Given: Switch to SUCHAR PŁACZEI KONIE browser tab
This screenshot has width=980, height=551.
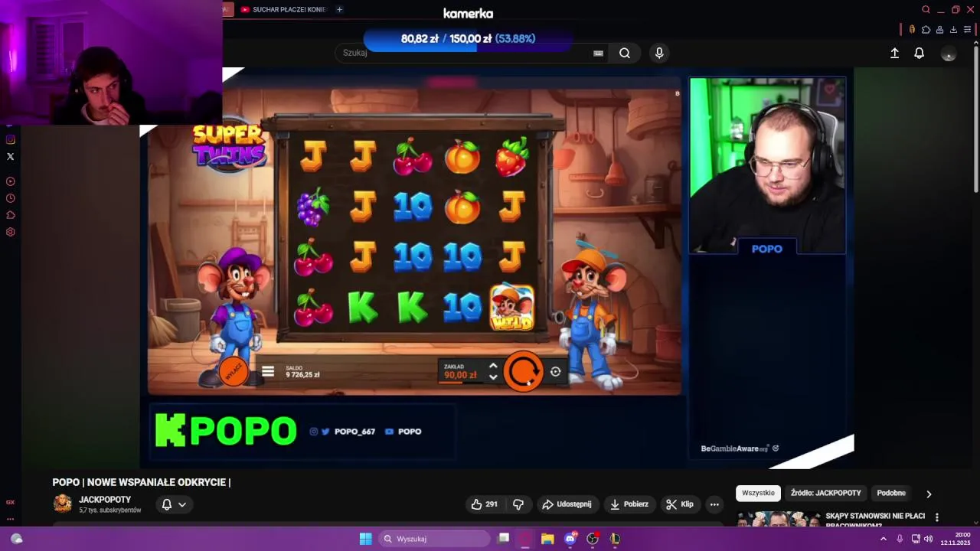Looking at the screenshot, I should pos(283,9).
